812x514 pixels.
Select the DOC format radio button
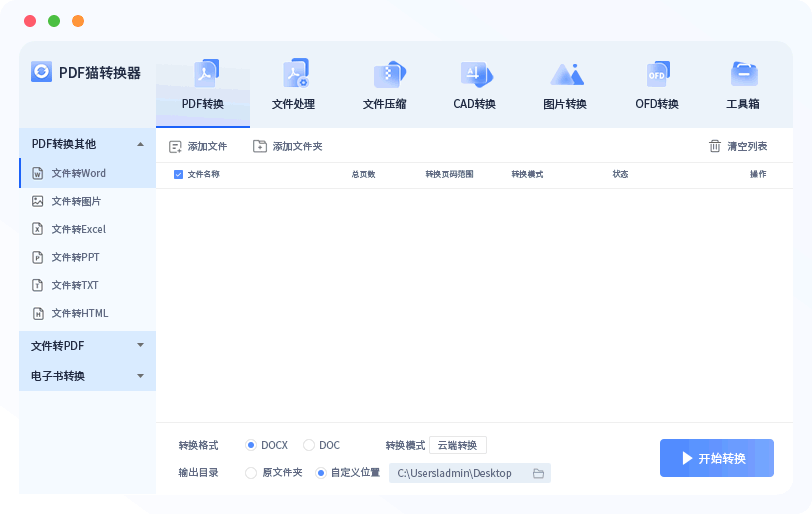click(x=309, y=445)
